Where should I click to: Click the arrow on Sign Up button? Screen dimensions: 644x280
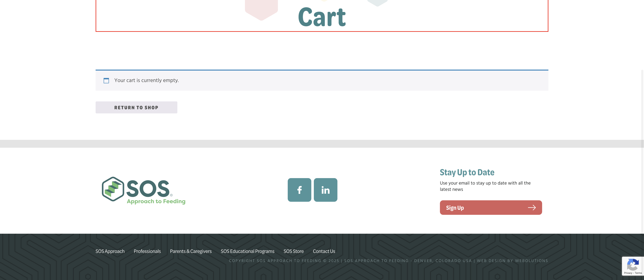532,208
